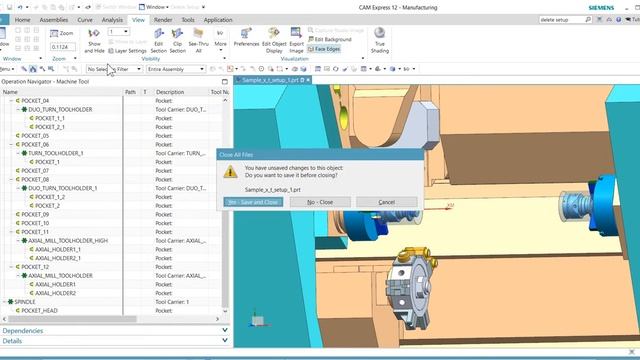Click the Save icon in title bar

pyautogui.click(x=9, y=7)
